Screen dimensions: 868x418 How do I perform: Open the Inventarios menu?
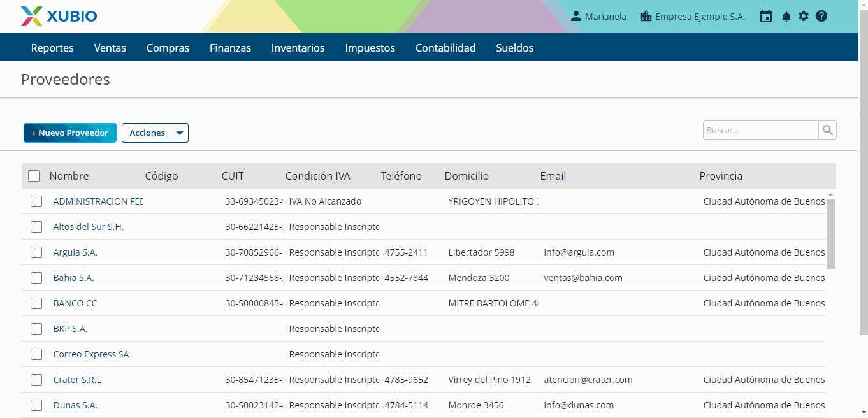298,48
